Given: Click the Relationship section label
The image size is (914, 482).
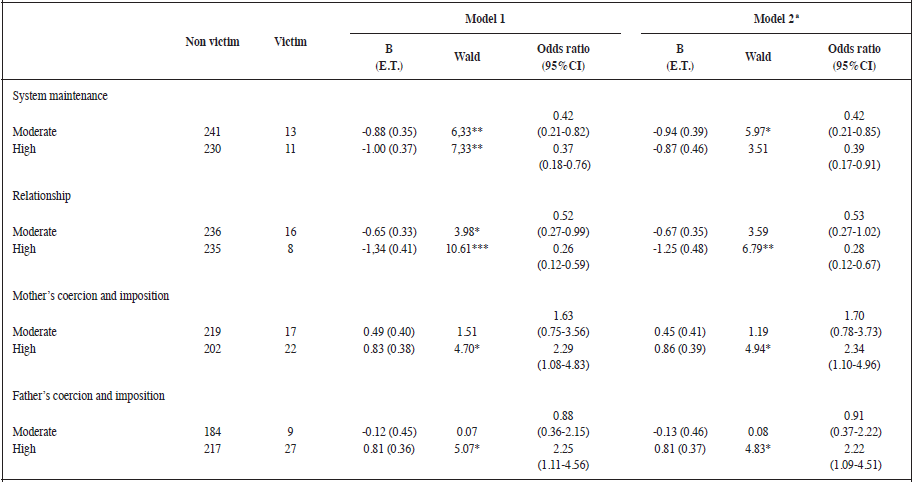Looking at the screenshot, I should pos(43,196).
